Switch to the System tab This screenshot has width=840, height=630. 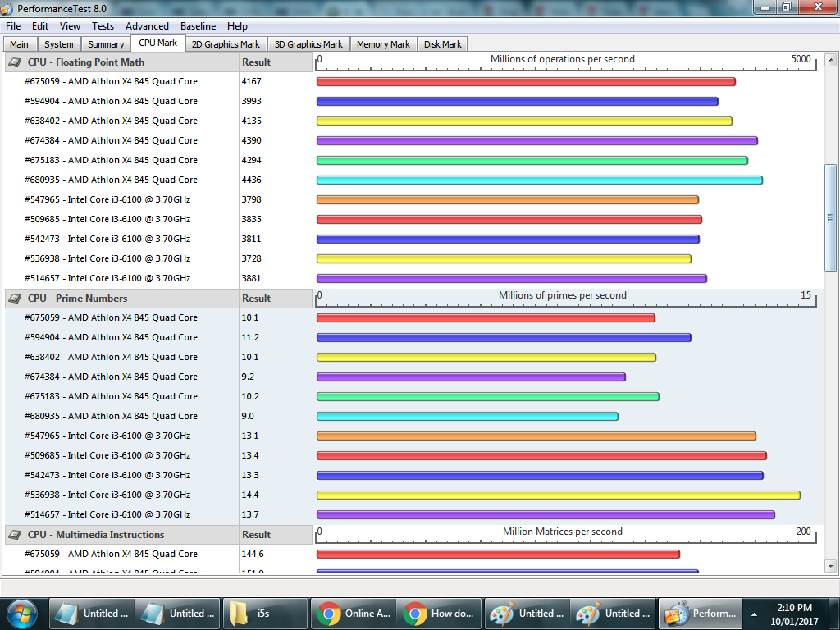pyautogui.click(x=59, y=44)
